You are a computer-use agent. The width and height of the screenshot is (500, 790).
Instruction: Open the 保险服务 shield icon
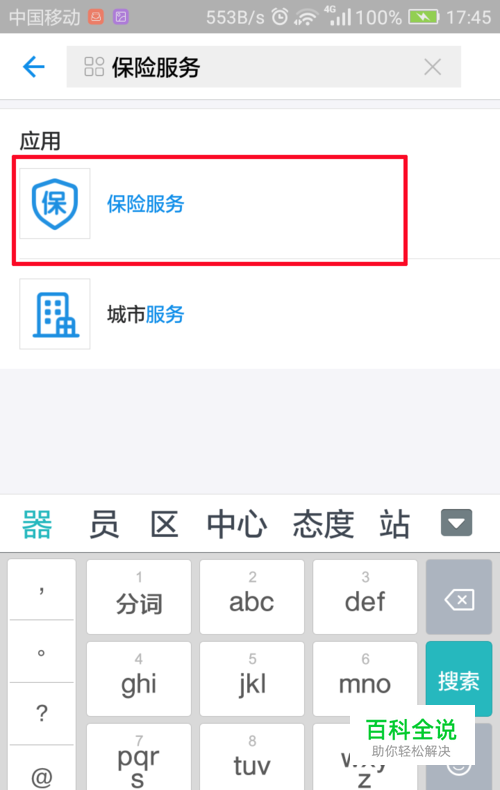[55, 204]
